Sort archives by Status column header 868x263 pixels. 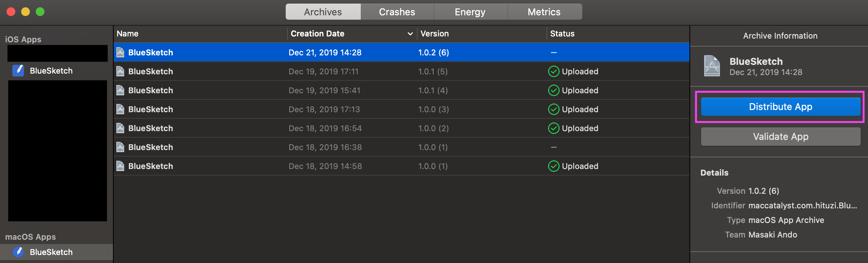coord(562,34)
